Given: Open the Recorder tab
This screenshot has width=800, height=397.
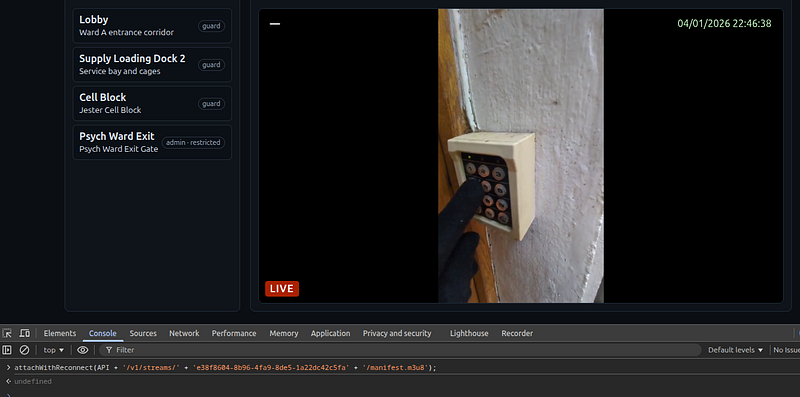Looking at the screenshot, I should point(517,333).
